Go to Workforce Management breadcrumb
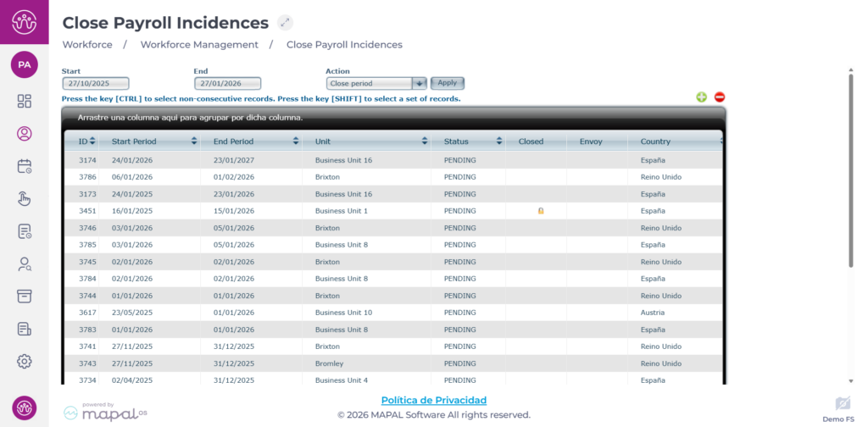The height and width of the screenshot is (427, 868). pyautogui.click(x=199, y=44)
